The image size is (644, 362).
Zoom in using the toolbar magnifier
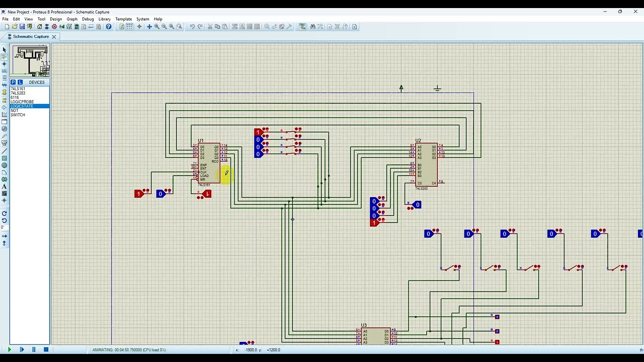156,27
